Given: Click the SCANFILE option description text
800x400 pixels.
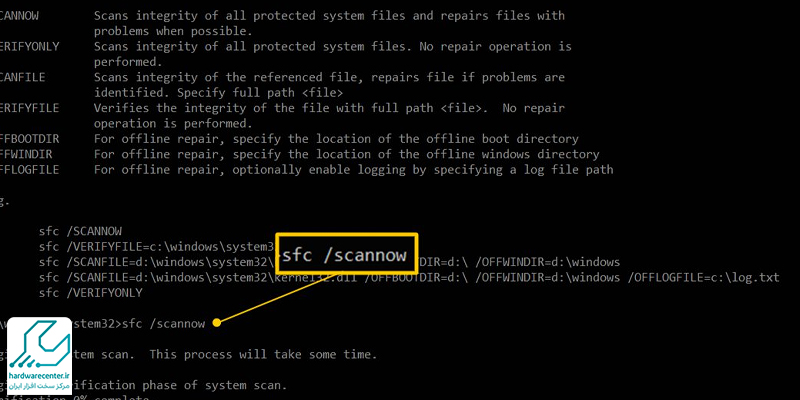Looking at the screenshot, I should click(329, 85).
